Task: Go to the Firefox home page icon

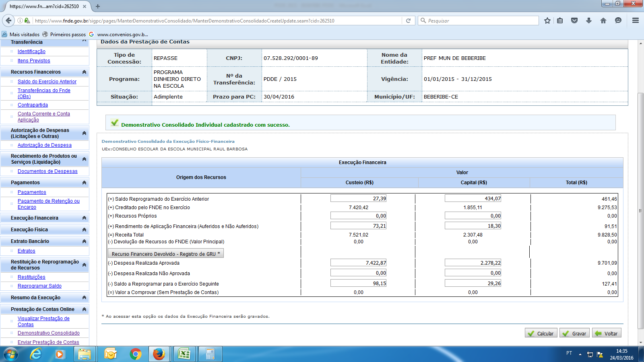Action: pos(603,21)
